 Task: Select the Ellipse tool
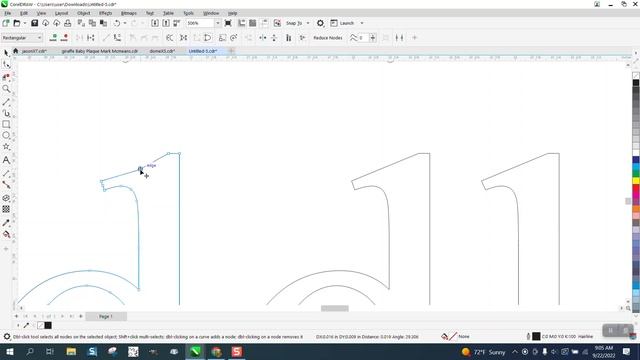[x=6, y=135]
